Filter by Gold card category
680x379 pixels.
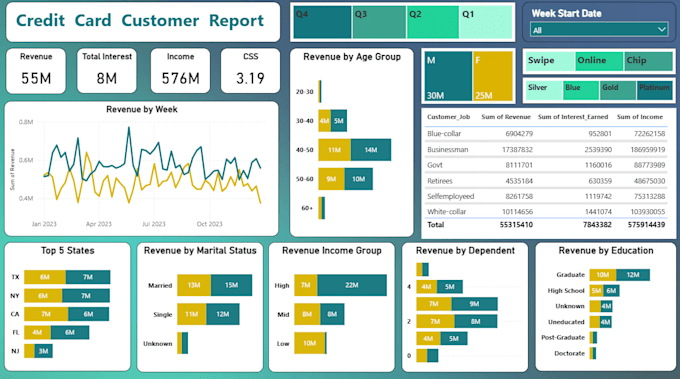618,90
